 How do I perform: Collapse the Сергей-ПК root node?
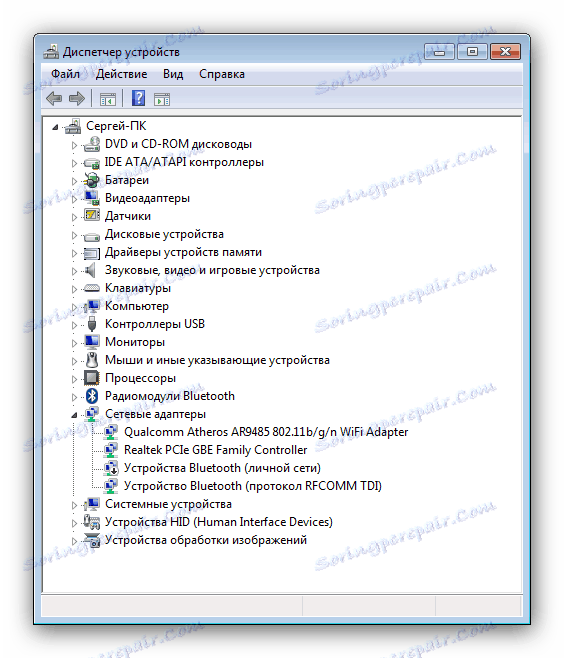tap(55, 127)
